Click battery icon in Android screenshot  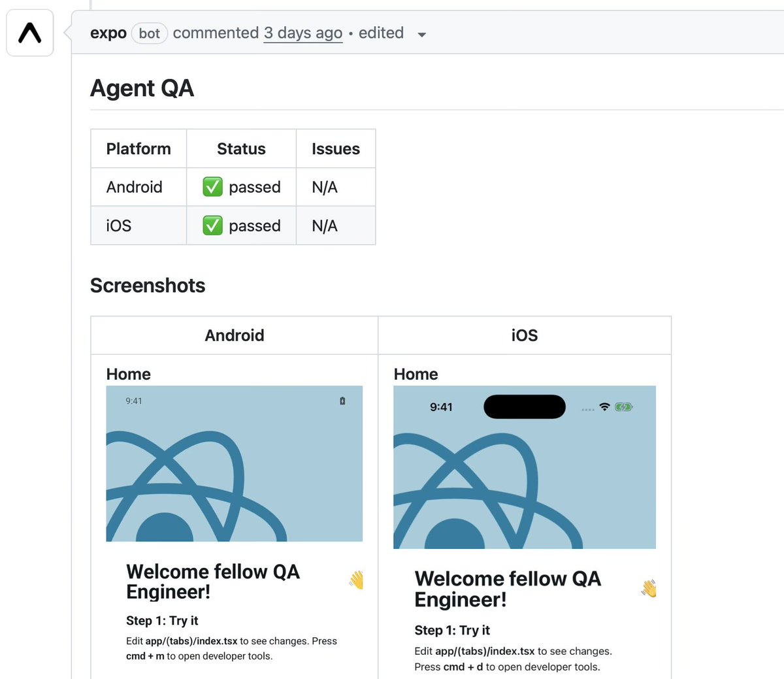tap(342, 401)
